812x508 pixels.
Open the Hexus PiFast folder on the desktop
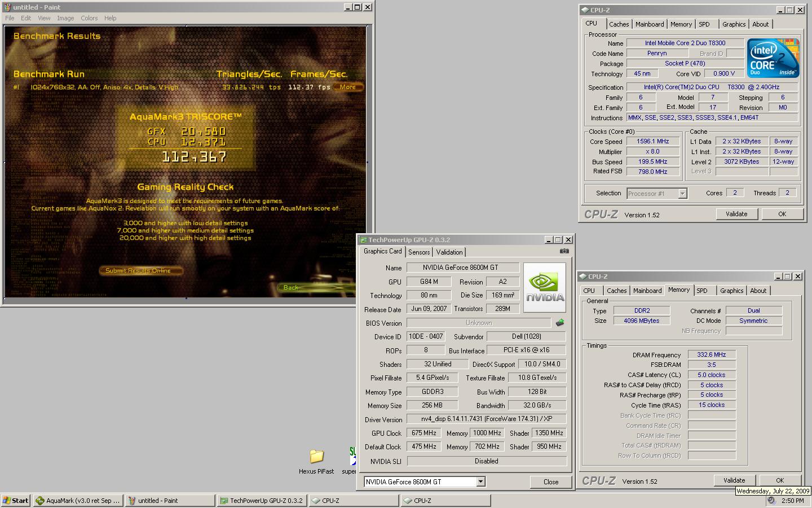click(x=316, y=461)
